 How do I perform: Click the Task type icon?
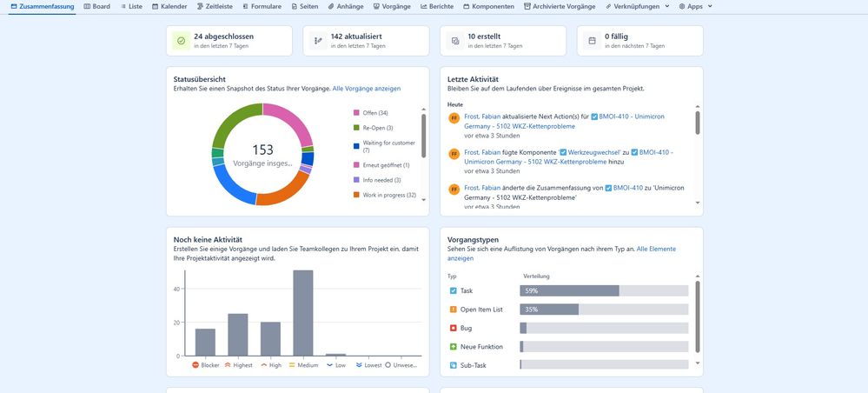tap(454, 290)
